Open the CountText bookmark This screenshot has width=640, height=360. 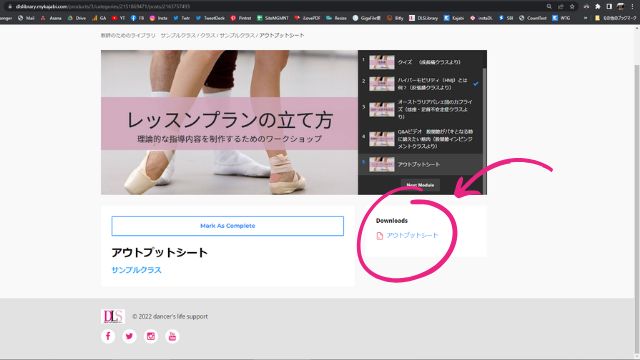pyautogui.click(x=533, y=18)
